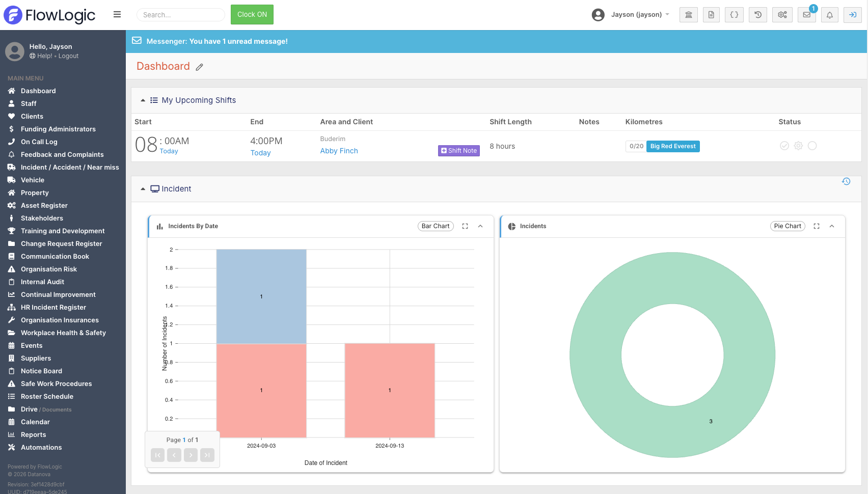The width and height of the screenshot is (868, 494).
Task: Open Abby Finch client link
Action: click(339, 151)
